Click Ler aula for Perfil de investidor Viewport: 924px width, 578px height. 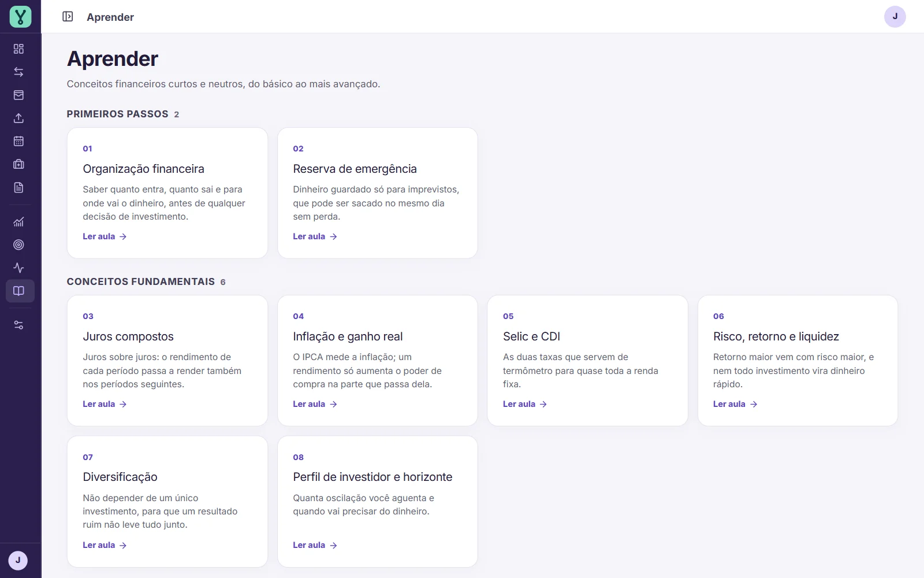[315, 545]
